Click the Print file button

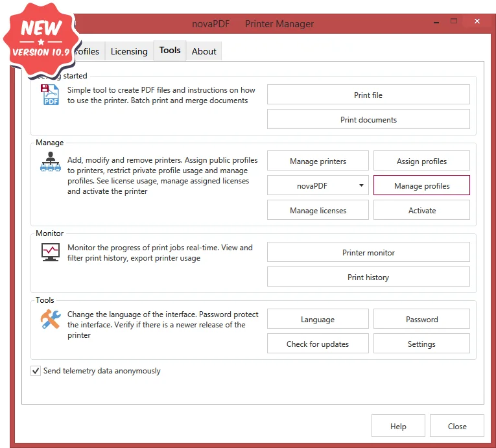pos(368,95)
